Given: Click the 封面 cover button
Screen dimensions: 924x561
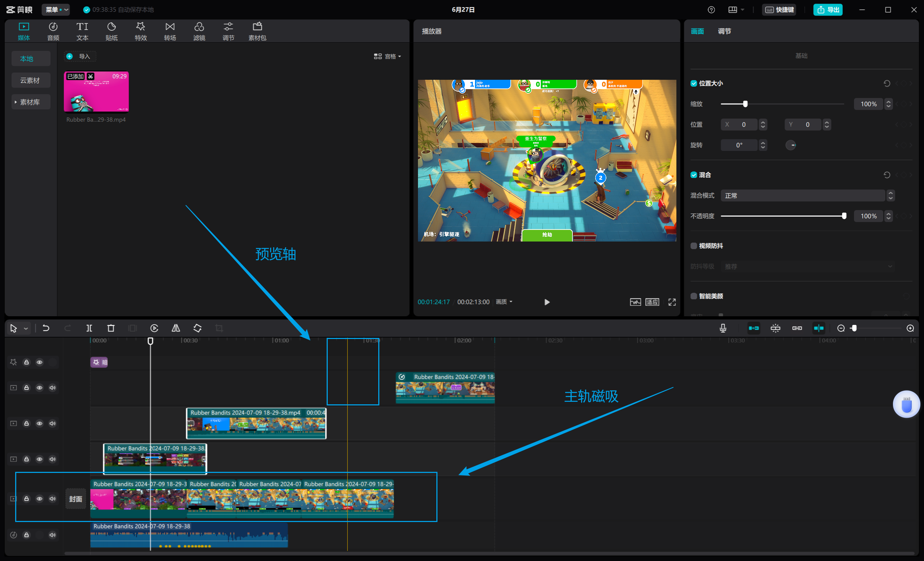Looking at the screenshot, I should [76, 499].
